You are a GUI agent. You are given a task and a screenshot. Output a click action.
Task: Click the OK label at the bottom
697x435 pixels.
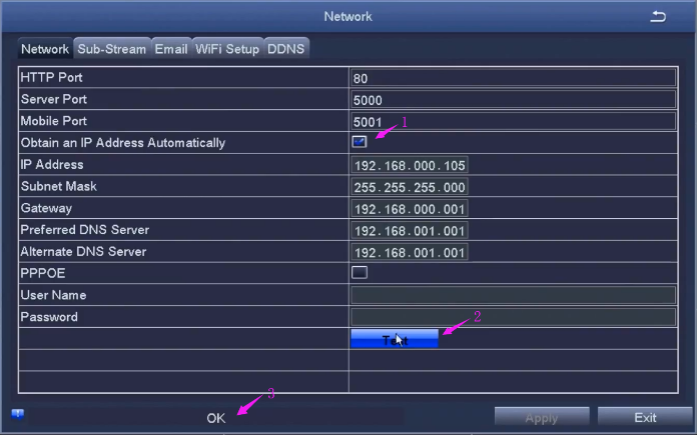point(216,418)
